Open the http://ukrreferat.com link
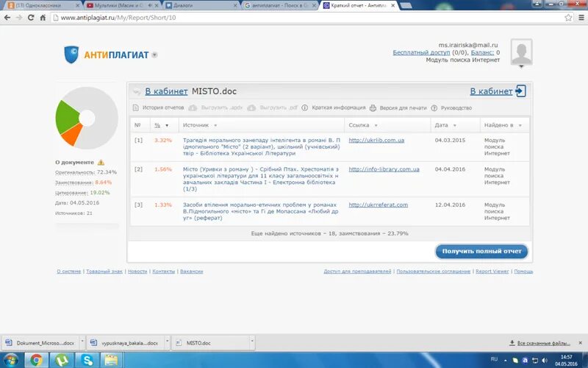 tap(378, 205)
